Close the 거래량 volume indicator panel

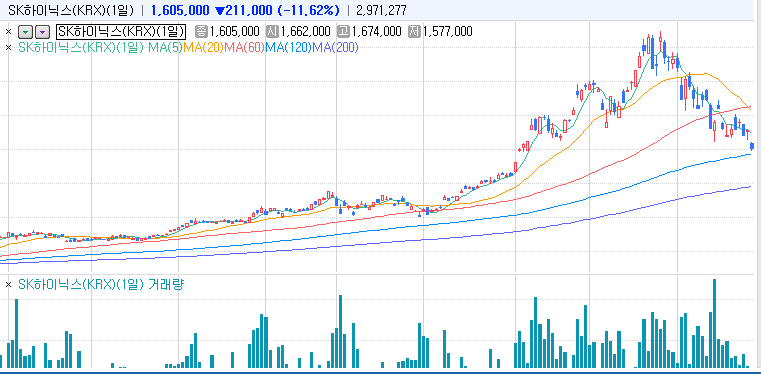[x=8, y=285]
